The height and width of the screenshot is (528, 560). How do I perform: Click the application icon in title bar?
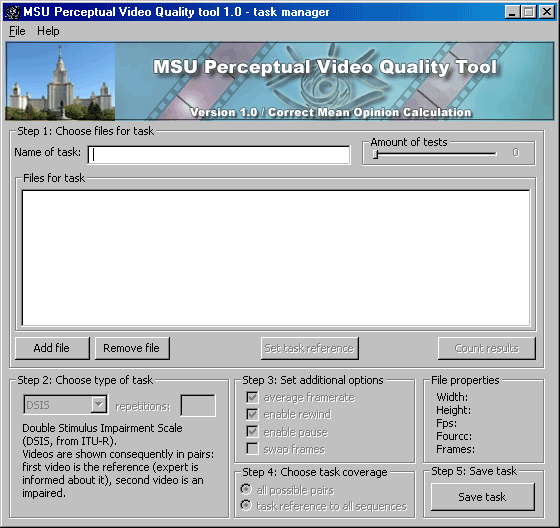pos(12,12)
